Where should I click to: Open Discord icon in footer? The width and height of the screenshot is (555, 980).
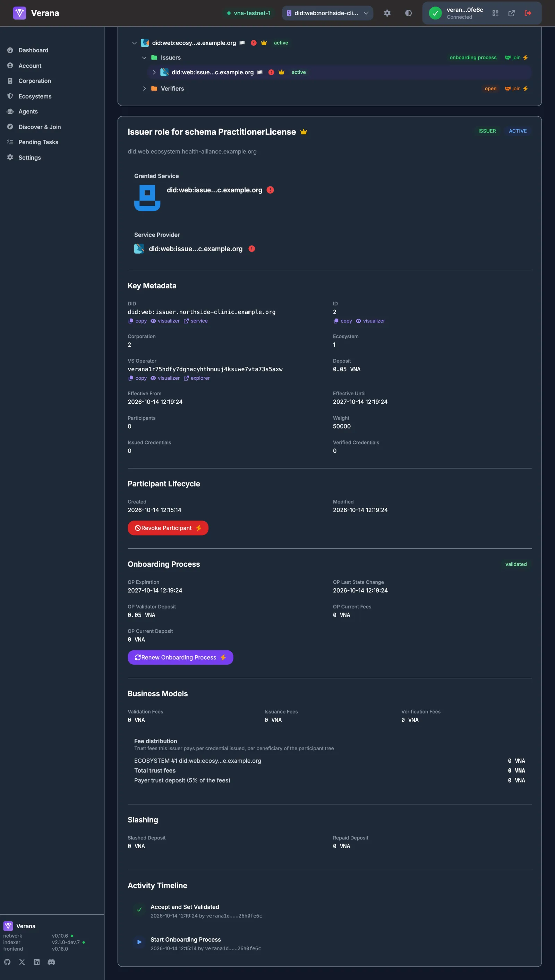coord(51,962)
